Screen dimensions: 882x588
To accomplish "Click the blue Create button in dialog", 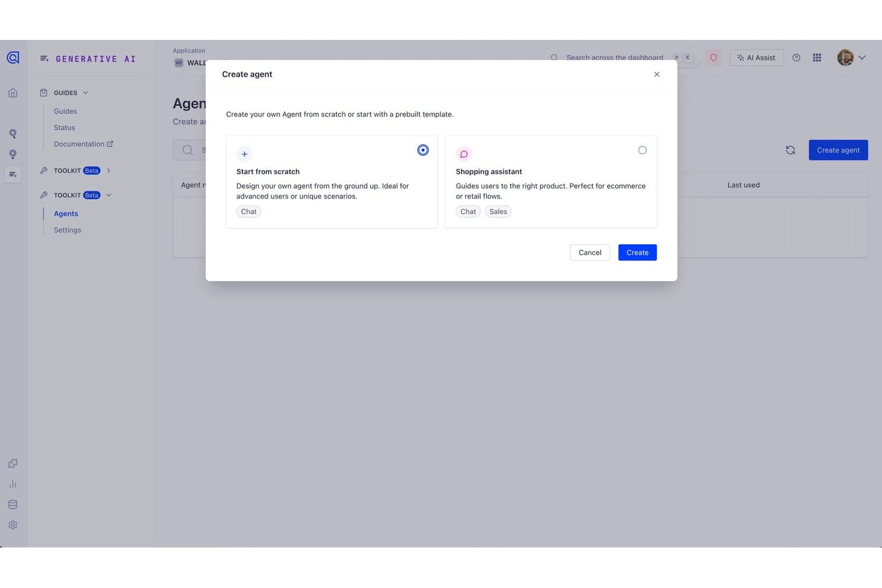I will tap(637, 253).
